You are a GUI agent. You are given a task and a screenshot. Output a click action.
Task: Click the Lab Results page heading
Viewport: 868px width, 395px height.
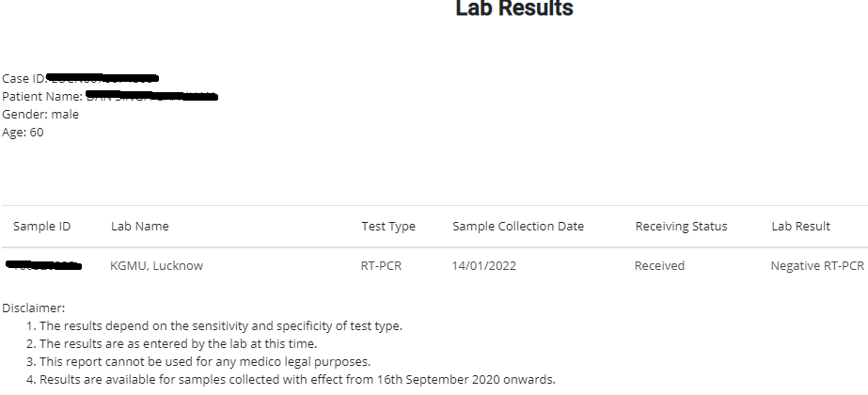[513, 8]
